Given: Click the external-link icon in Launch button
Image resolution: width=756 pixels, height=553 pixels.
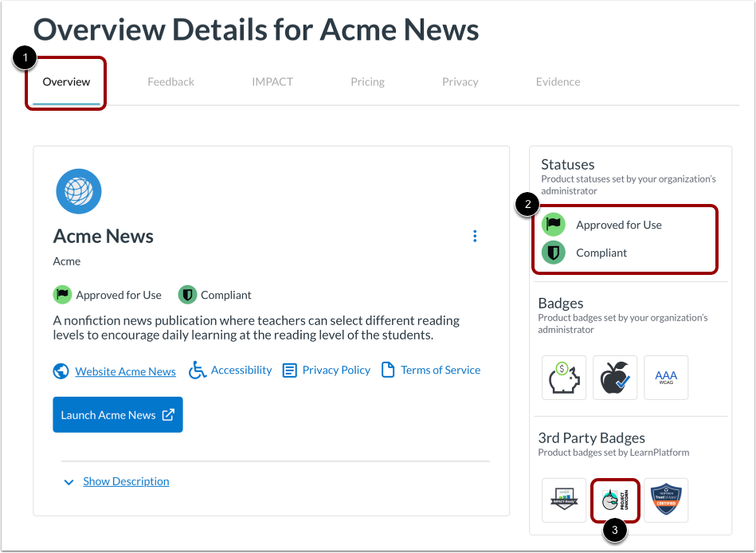Looking at the screenshot, I should pos(168,414).
